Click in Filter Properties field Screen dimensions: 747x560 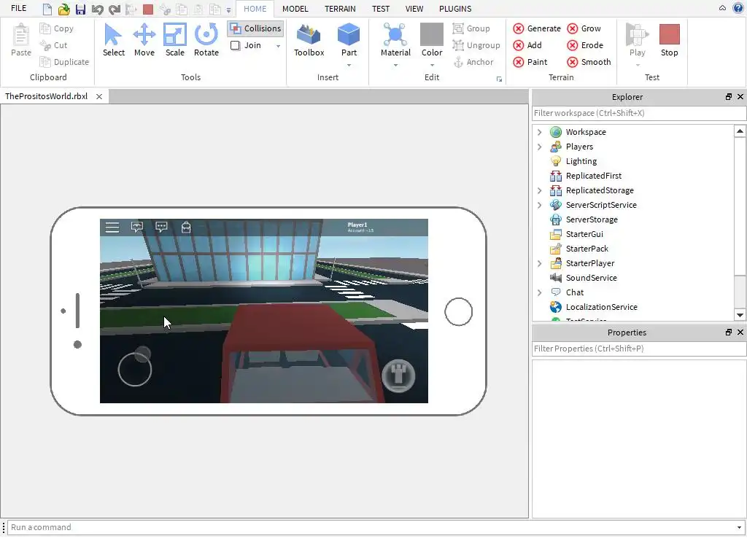pos(638,349)
